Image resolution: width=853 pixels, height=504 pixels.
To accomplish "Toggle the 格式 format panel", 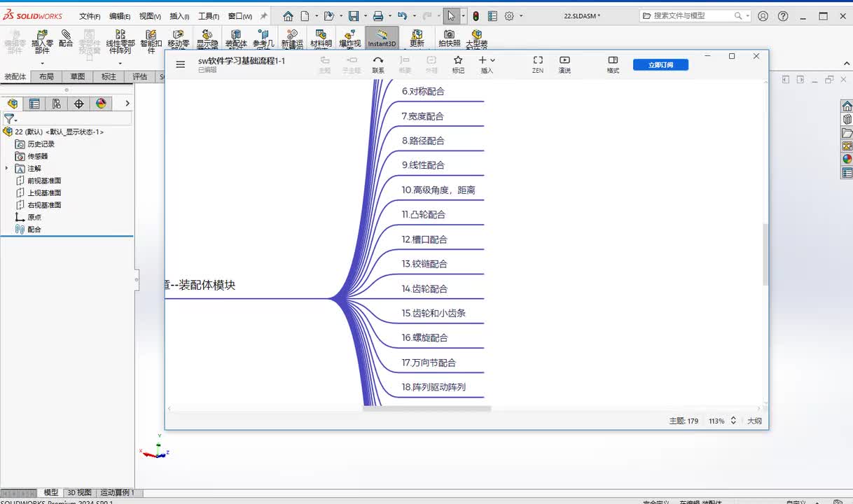I will pyautogui.click(x=613, y=64).
